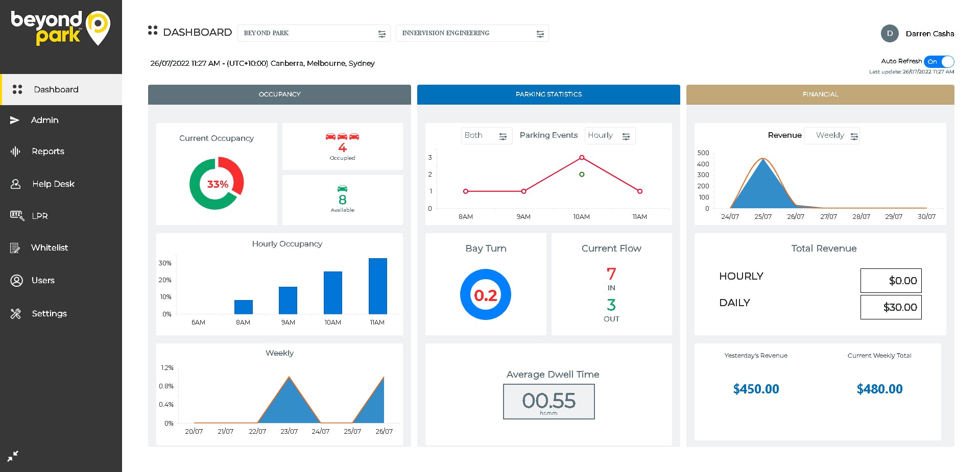The width and height of the screenshot is (980, 472).
Task: Click the Average Dwell Time 00.55 box
Action: (549, 402)
